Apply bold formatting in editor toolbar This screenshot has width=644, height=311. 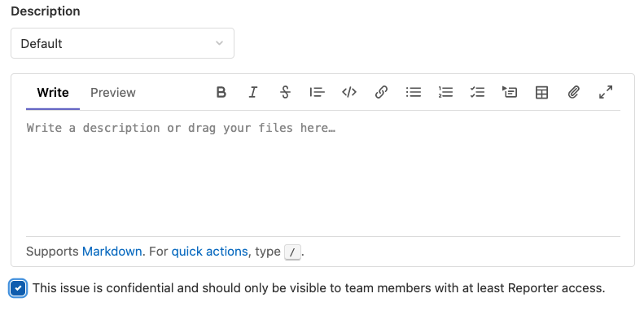pos(221,93)
